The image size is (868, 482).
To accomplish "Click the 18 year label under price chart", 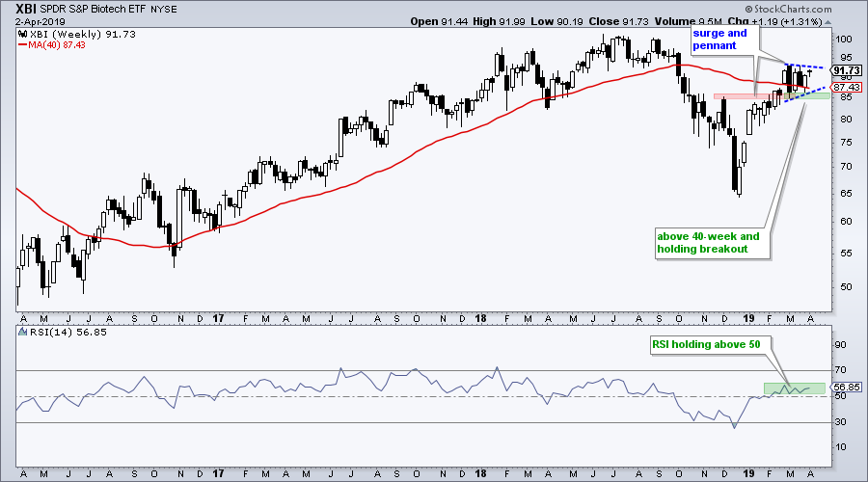I will click(480, 319).
